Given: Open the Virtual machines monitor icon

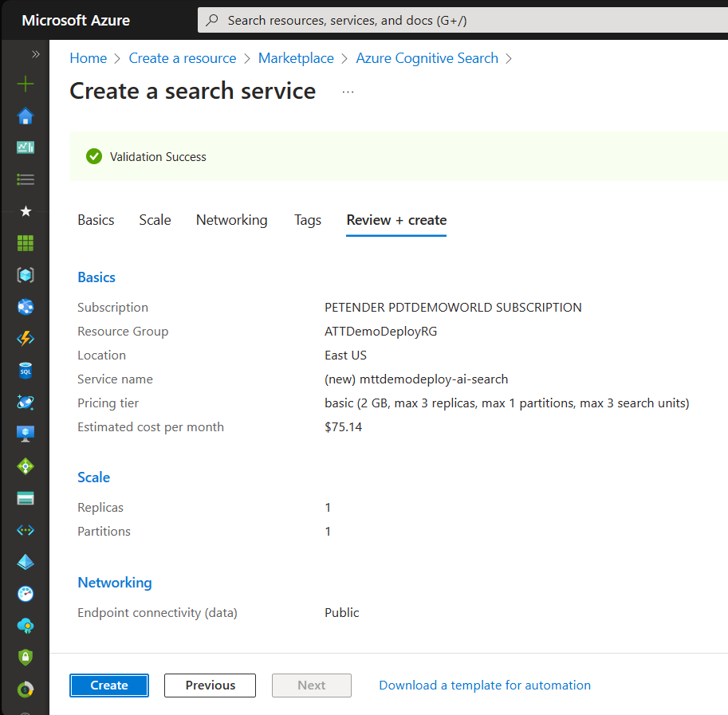Looking at the screenshot, I should (26, 434).
